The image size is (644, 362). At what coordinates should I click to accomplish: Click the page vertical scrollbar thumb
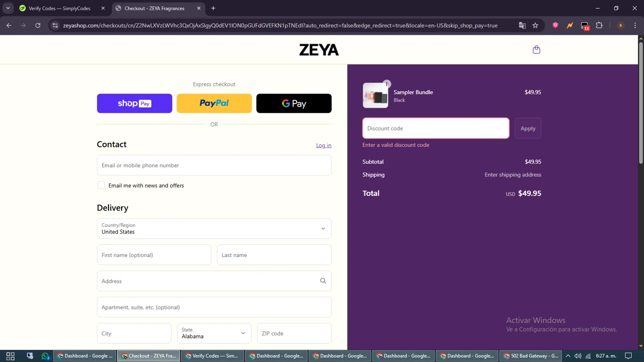tap(641, 103)
